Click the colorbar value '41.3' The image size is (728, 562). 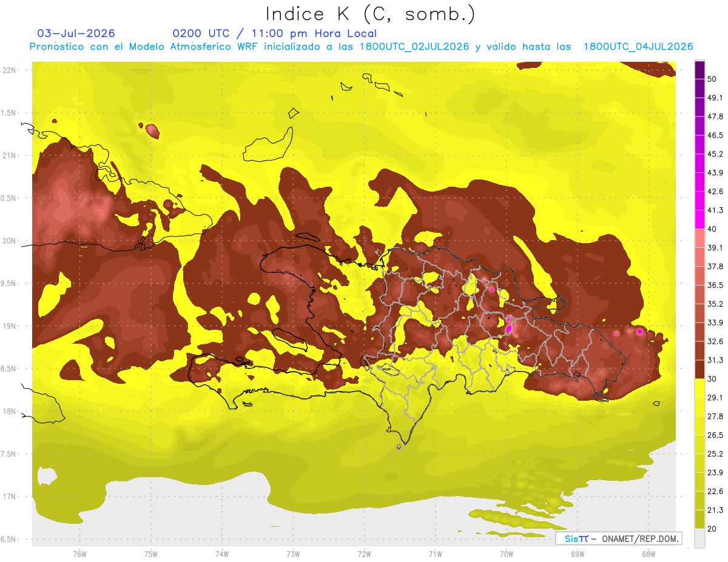pyautogui.click(x=715, y=210)
